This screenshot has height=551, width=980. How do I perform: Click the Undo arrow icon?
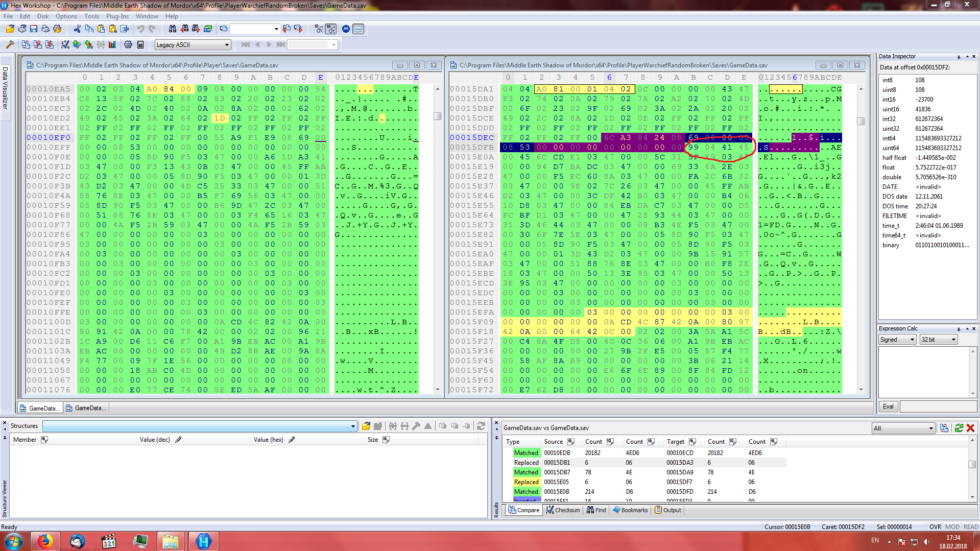coord(140,29)
